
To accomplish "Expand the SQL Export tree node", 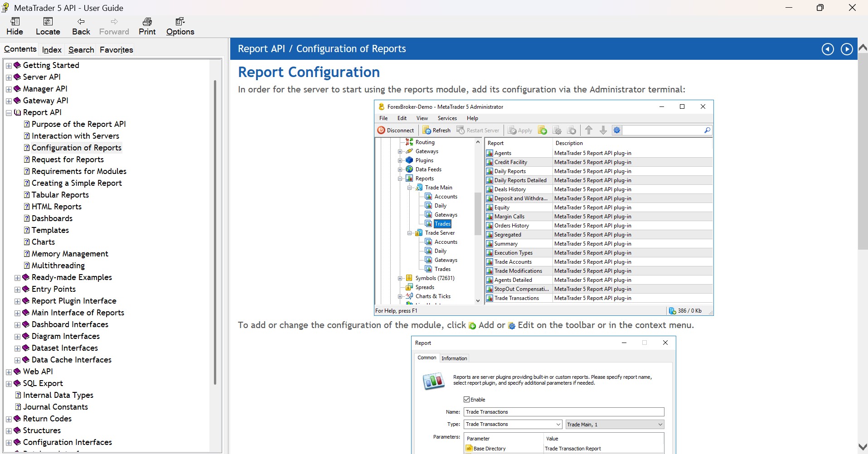I will [x=9, y=384].
